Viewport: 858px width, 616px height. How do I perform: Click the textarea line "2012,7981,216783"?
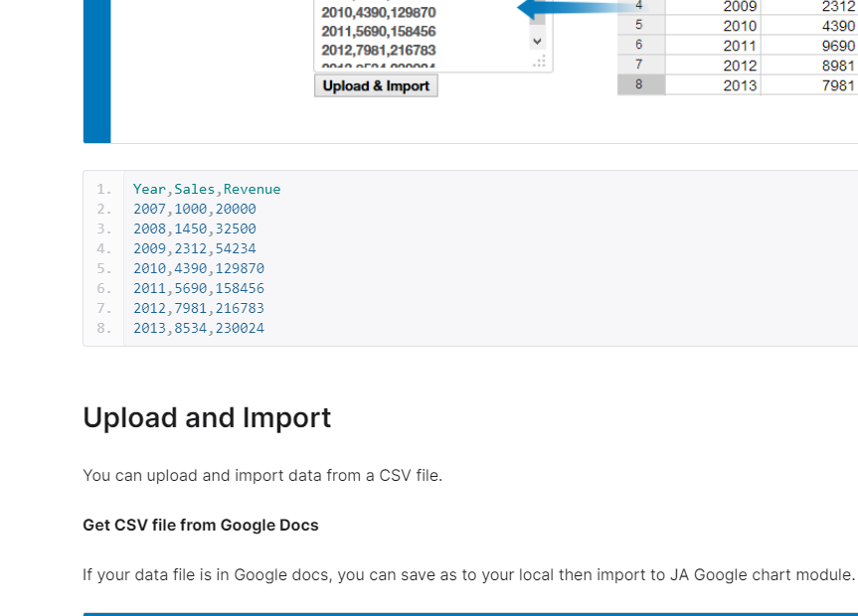click(379, 50)
